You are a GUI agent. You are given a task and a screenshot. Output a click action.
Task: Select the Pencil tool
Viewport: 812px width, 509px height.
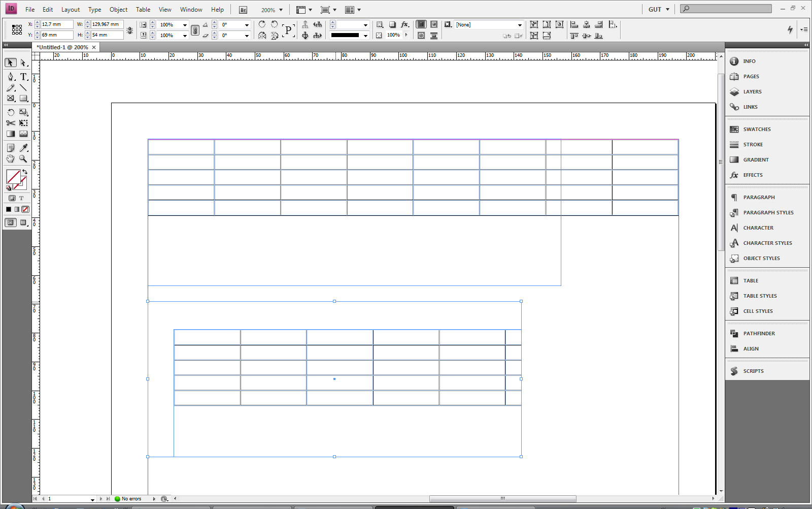tap(11, 88)
